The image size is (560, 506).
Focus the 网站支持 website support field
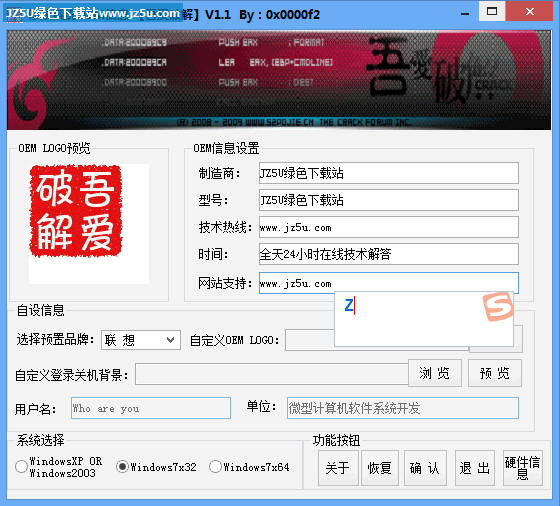389,282
